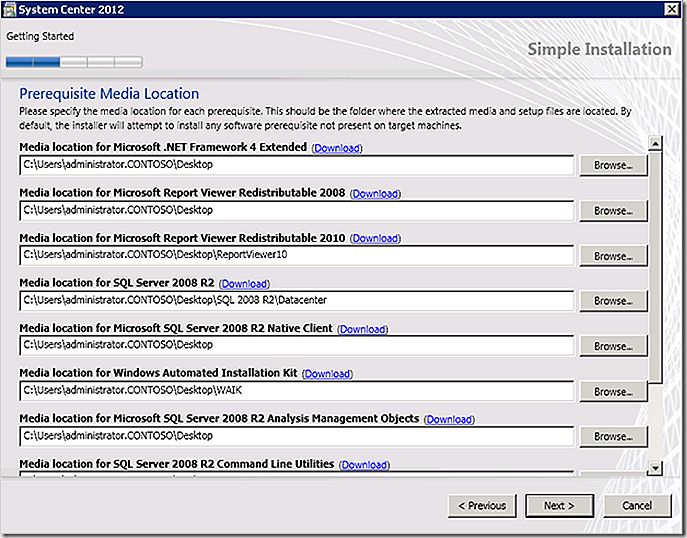This screenshot has width=687, height=538.
Task: Click the Report Viewer 2008 path field
Action: point(297,211)
